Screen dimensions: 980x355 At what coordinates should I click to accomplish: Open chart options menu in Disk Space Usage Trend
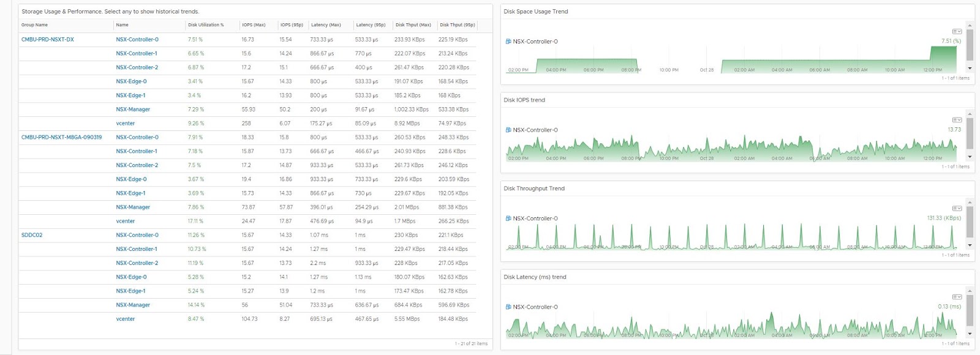[957, 31]
